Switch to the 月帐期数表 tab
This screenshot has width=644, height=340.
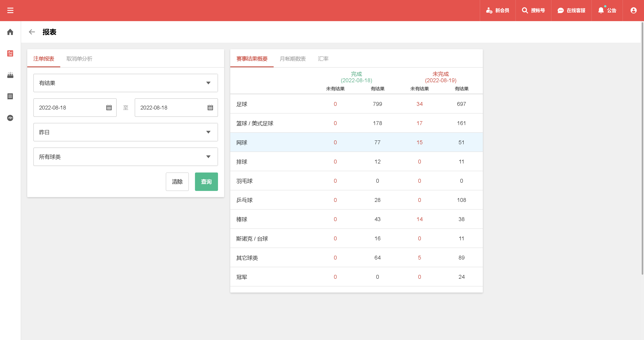292,59
